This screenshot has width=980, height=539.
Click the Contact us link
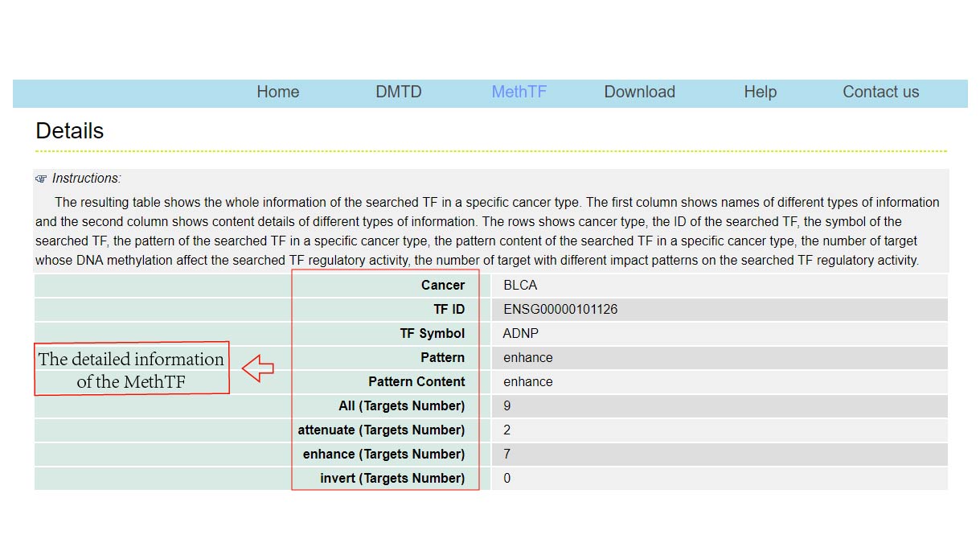[880, 92]
